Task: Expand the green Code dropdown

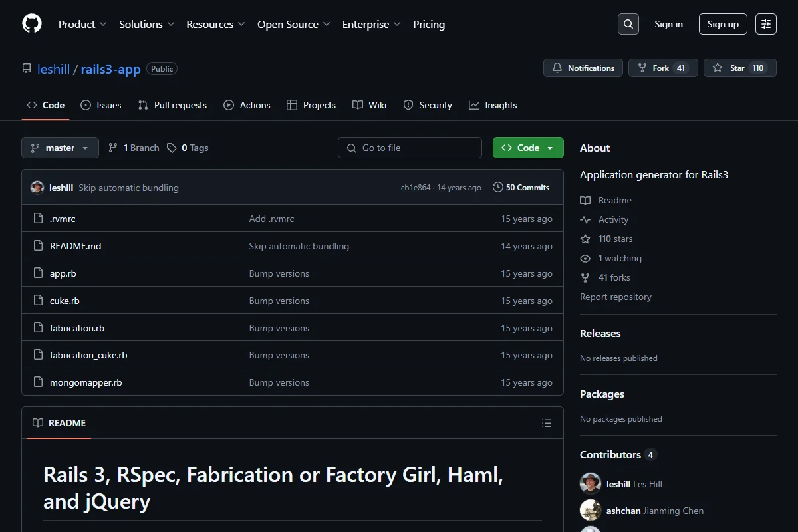Action: (528, 148)
